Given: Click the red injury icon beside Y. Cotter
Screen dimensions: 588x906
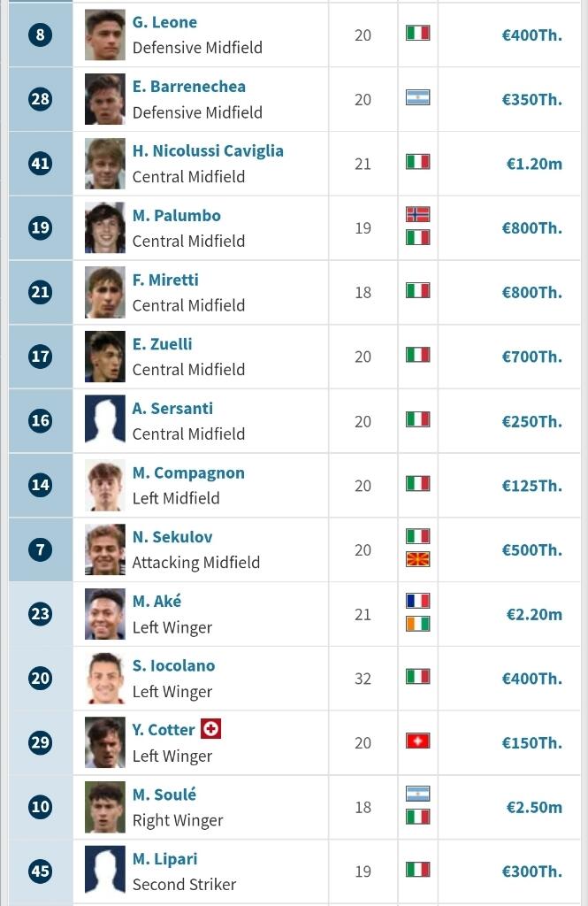Looking at the screenshot, I should tap(210, 729).
